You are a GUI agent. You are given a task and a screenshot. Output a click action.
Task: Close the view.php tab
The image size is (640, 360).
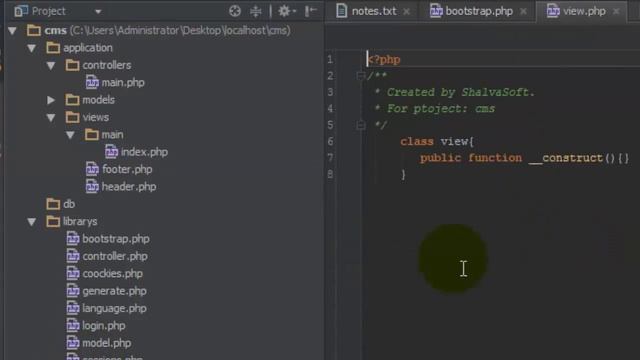coord(616,12)
